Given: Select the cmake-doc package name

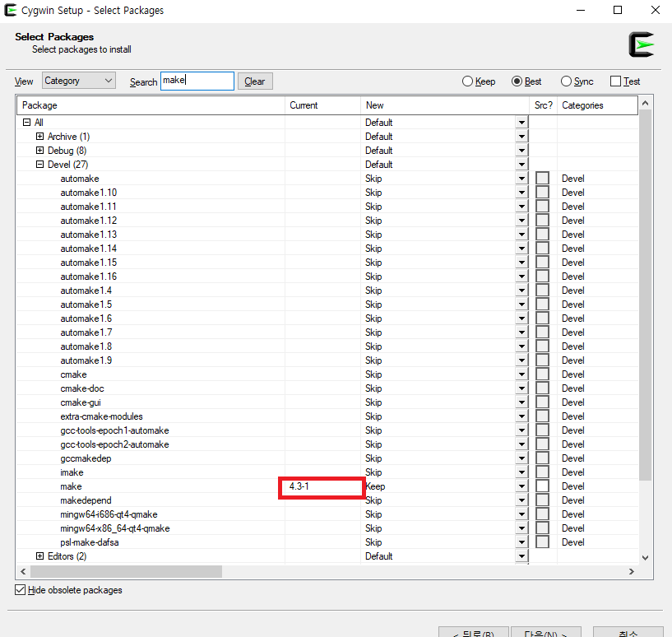Looking at the screenshot, I should tap(82, 388).
